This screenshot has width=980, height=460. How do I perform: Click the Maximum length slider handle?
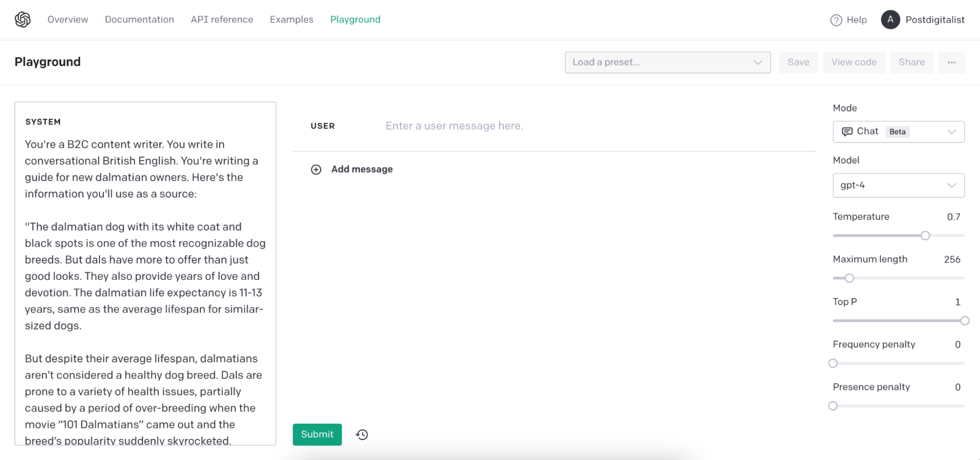[x=849, y=278]
